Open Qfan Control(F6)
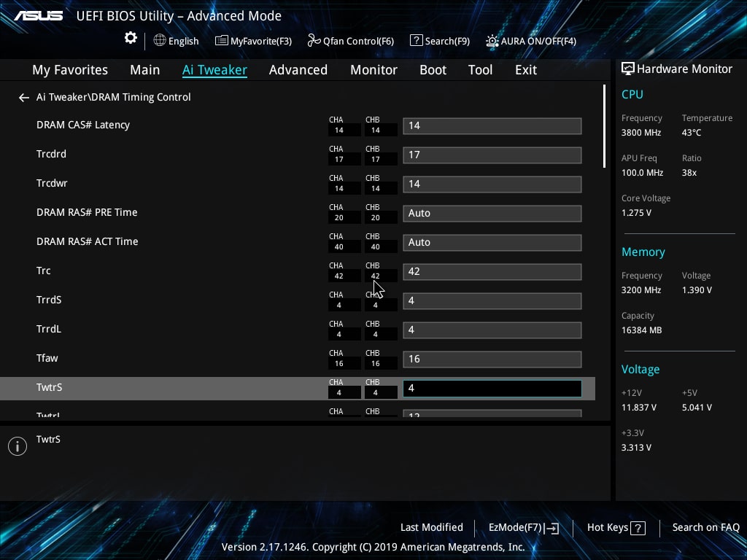 click(x=351, y=41)
